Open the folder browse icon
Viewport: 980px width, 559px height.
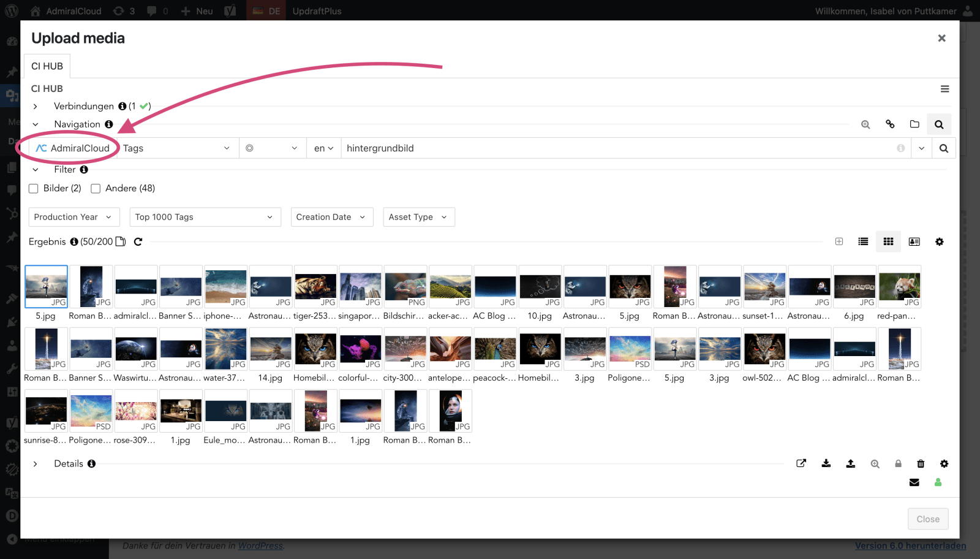pos(914,124)
